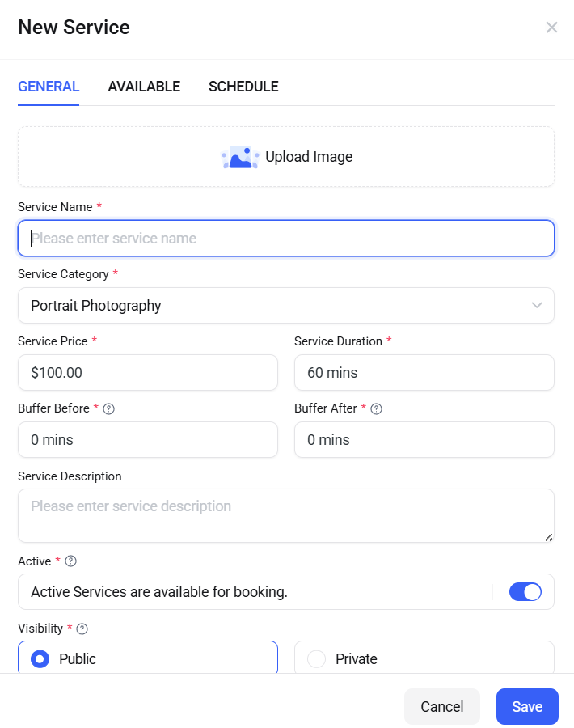Click the X to close the New Service dialog
This screenshot has width=574, height=728.
click(x=551, y=27)
